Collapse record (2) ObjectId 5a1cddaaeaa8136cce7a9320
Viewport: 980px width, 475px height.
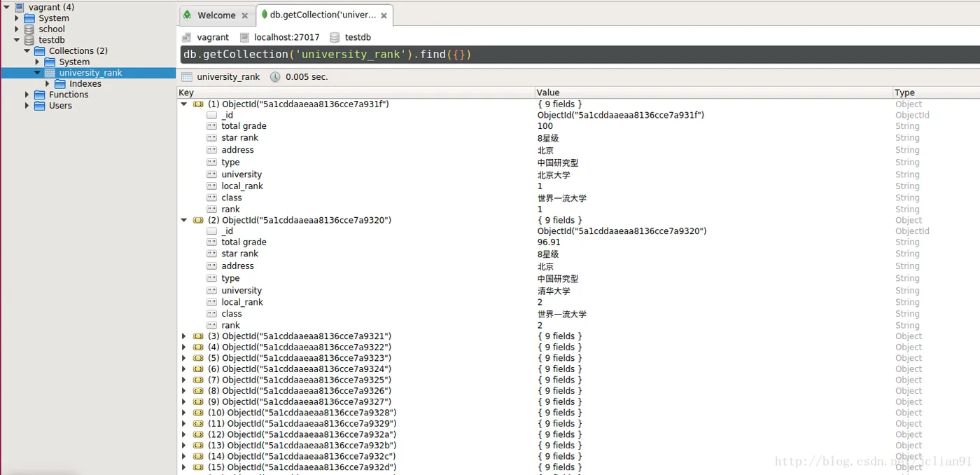coord(184,220)
